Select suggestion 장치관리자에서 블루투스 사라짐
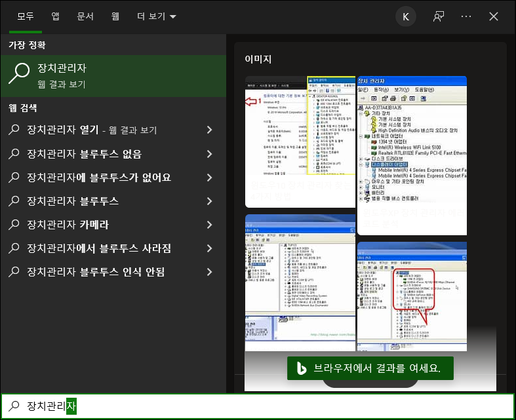This screenshot has height=420, width=516. (113, 248)
